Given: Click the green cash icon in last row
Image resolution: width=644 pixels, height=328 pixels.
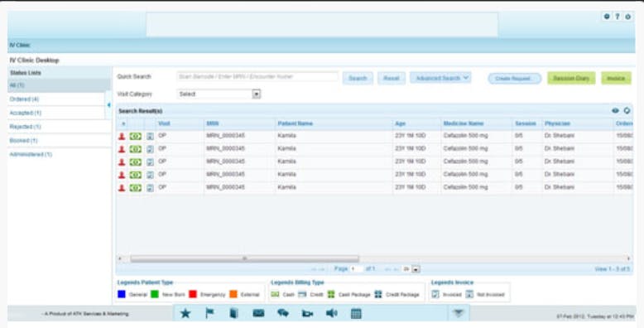Looking at the screenshot, I should [x=136, y=188].
